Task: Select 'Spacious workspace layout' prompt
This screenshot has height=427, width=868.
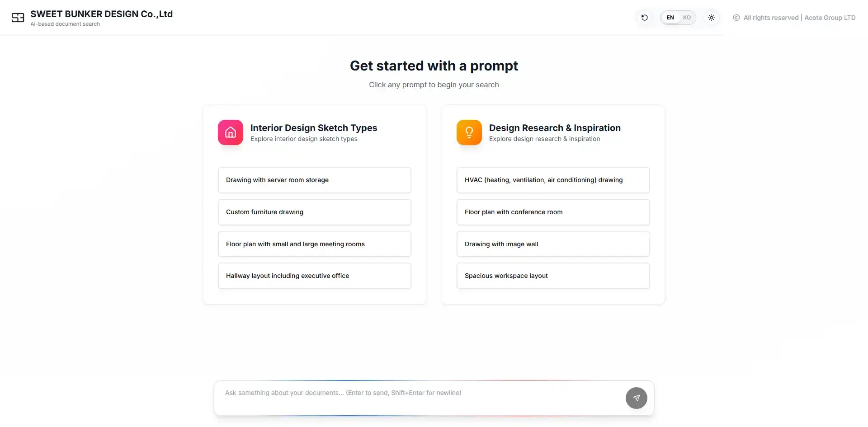Action: (x=552, y=276)
